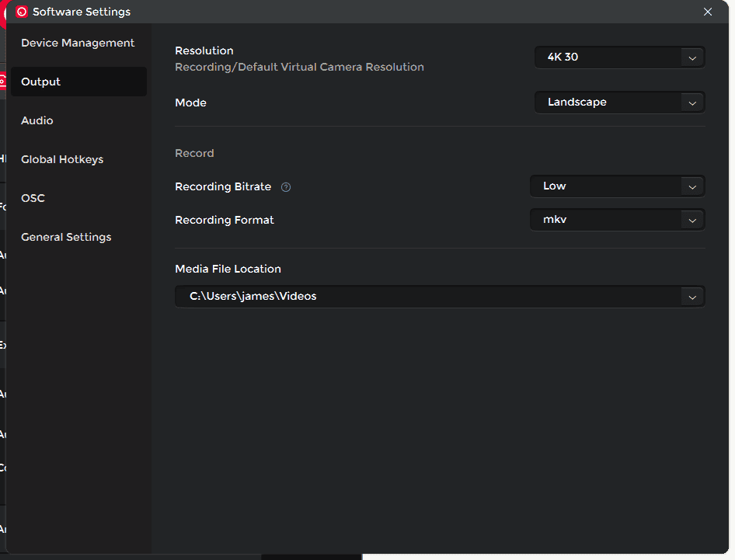
Task: Click the C:\Users\james\Videos path field
Action: pos(427,297)
